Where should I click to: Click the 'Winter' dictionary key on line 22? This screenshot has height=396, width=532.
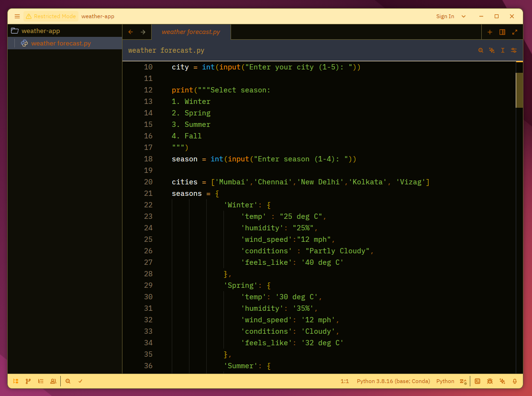(240, 205)
